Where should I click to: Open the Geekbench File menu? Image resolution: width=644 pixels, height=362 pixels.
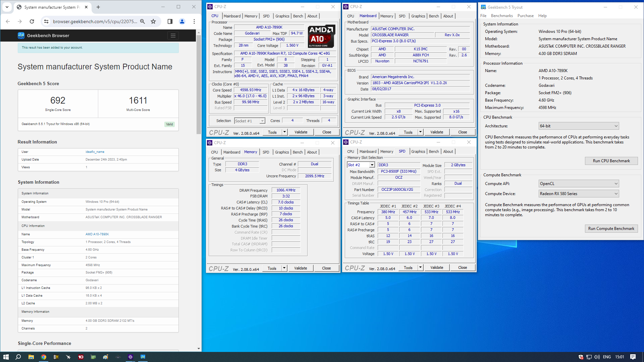483,16
